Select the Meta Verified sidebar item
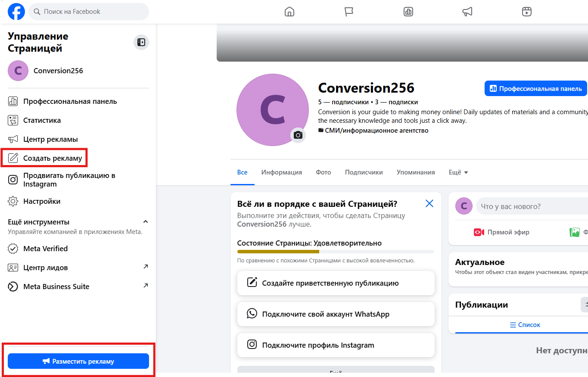Viewport: 588px width, 377px height. (x=46, y=249)
